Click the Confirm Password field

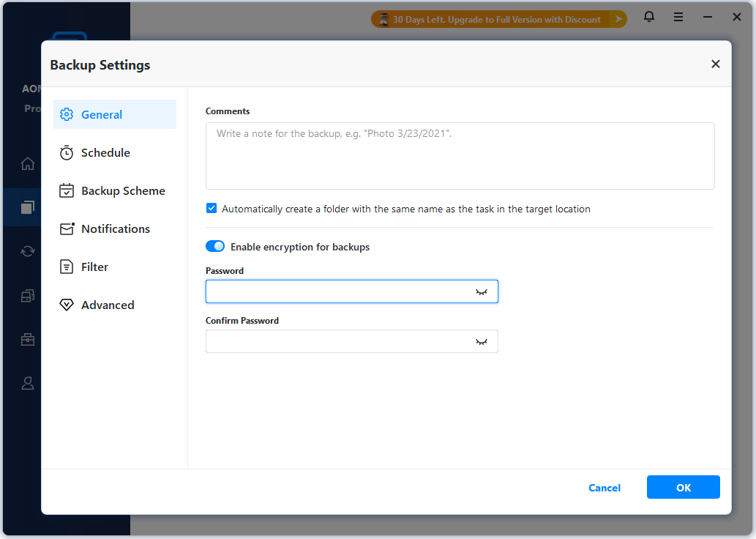[x=352, y=341]
